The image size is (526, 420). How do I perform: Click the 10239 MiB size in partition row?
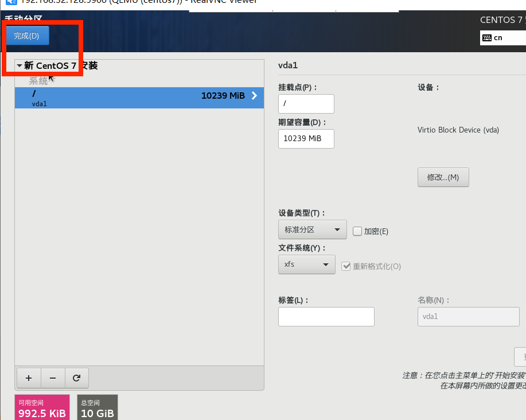[223, 96]
